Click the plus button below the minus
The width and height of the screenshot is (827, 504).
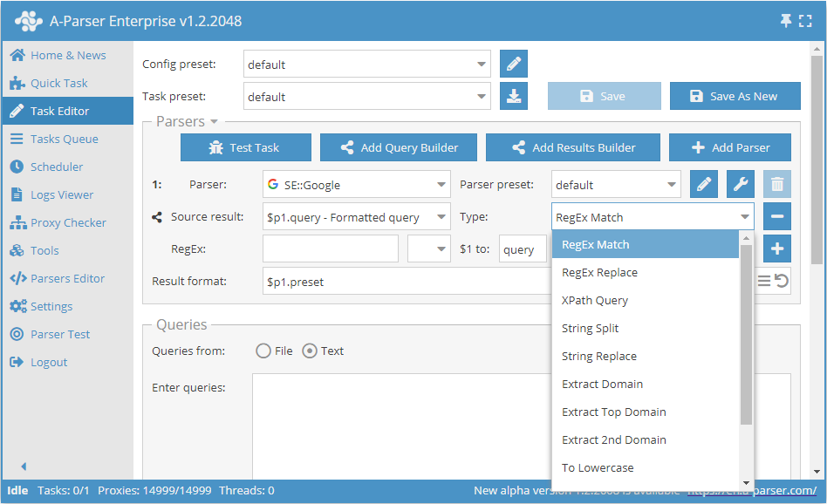click(x=777, y=249)
